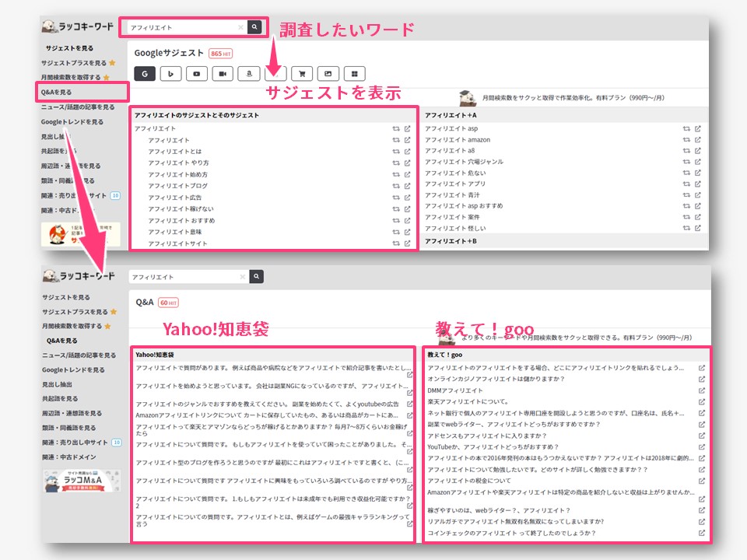This screenshot has height=560, width=747.
Task: Open external link for アフィリエイト 怪しい row
Action: tap(698, 228)
